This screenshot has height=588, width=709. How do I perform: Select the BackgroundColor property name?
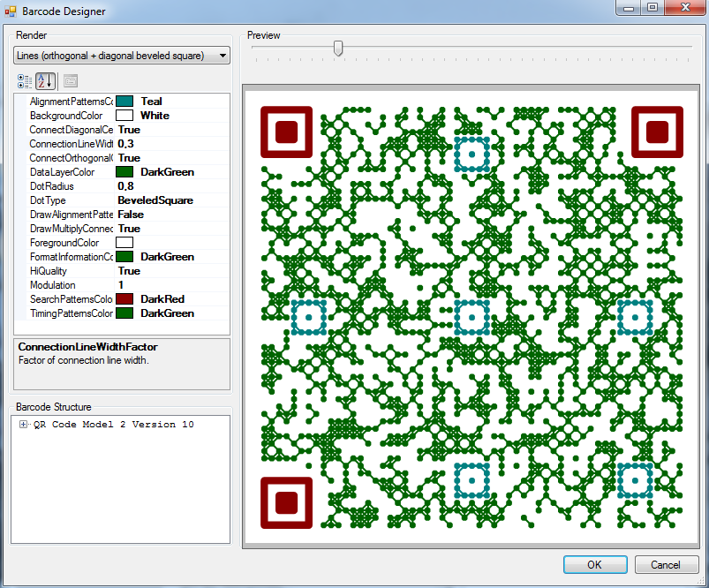pos(66,116)
